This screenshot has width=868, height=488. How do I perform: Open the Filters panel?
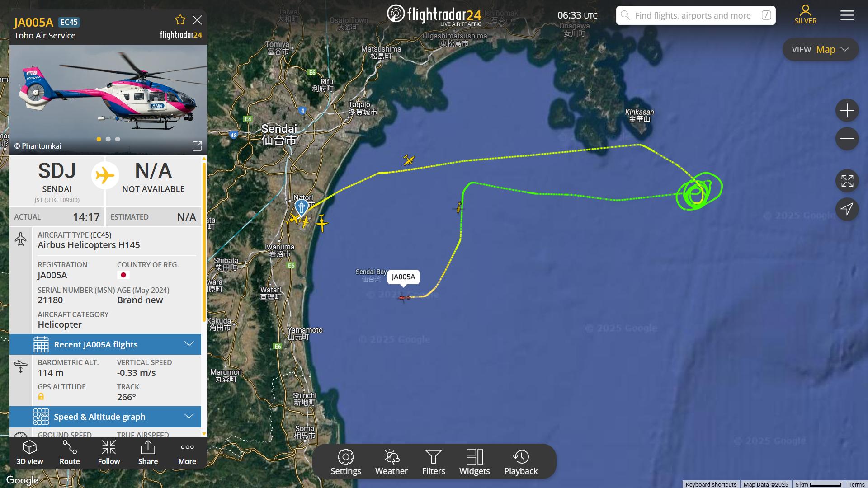coord(434,462)
